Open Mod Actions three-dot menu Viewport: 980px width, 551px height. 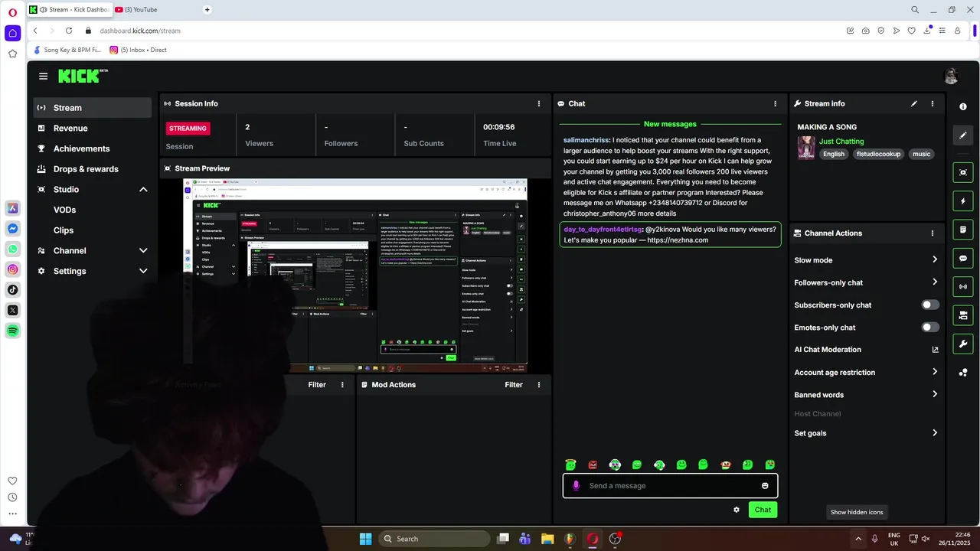pos(539,385)
